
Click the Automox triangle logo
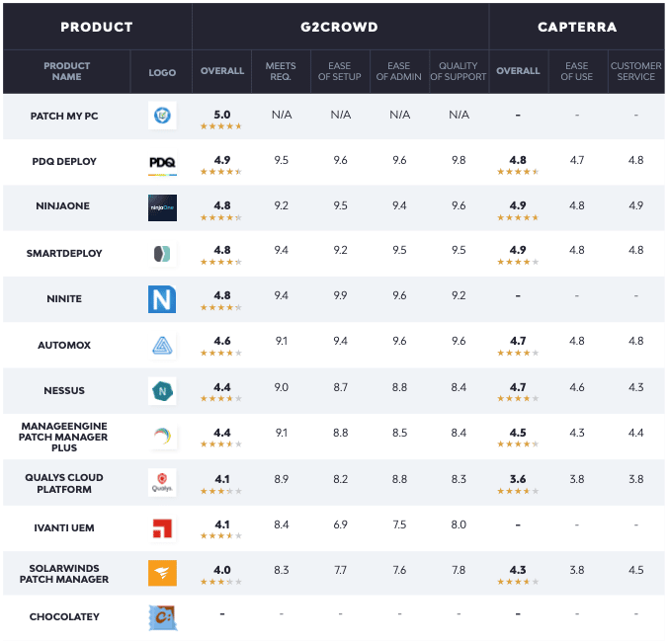point(162,345)
